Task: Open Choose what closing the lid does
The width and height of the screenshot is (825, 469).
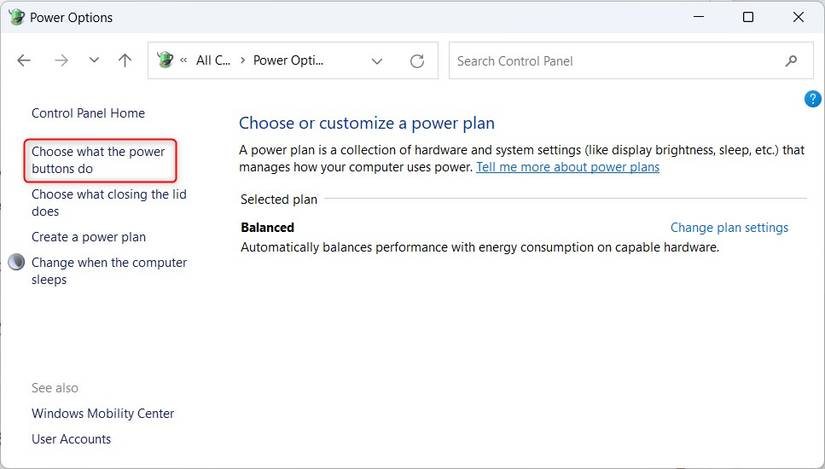Action: coord(109,203)
